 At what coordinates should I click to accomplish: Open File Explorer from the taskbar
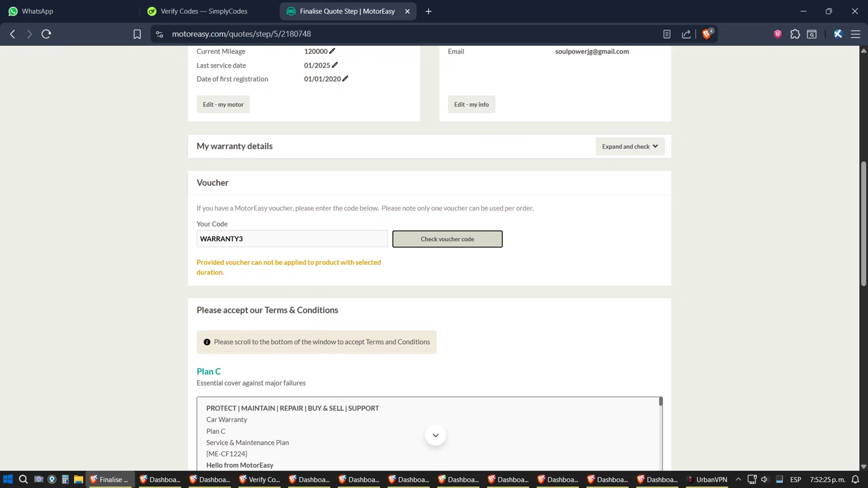(x=78, y=479)
